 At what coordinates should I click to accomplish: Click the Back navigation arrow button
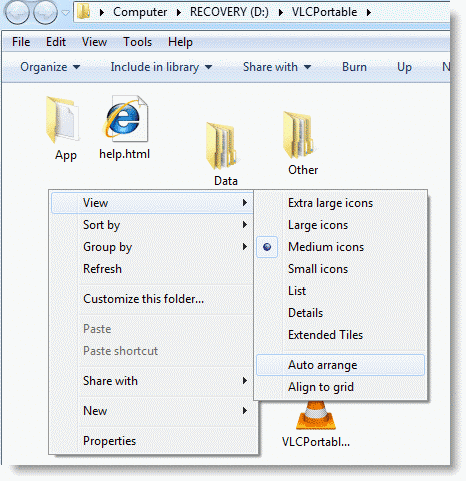17,13
